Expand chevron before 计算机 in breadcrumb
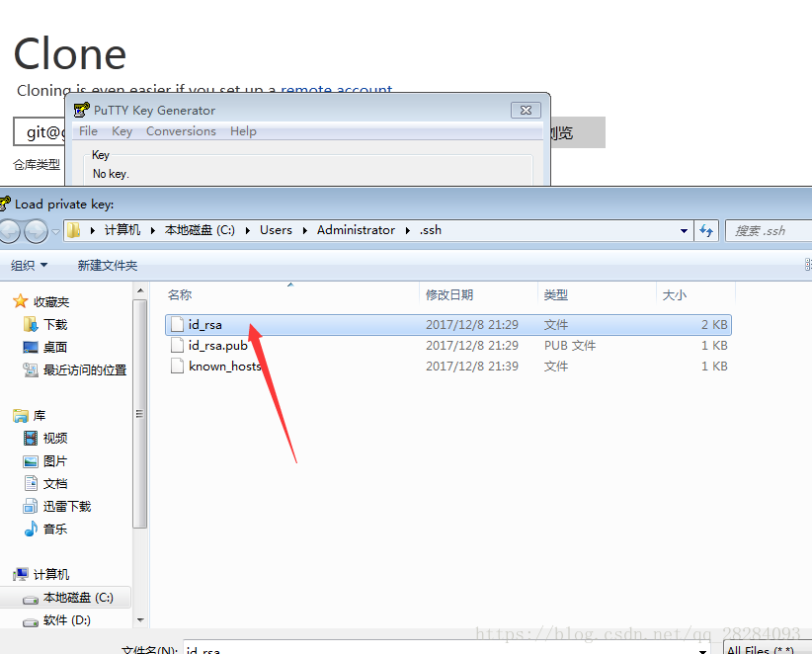The image size is (812, 654). click(x=93, y=230)
